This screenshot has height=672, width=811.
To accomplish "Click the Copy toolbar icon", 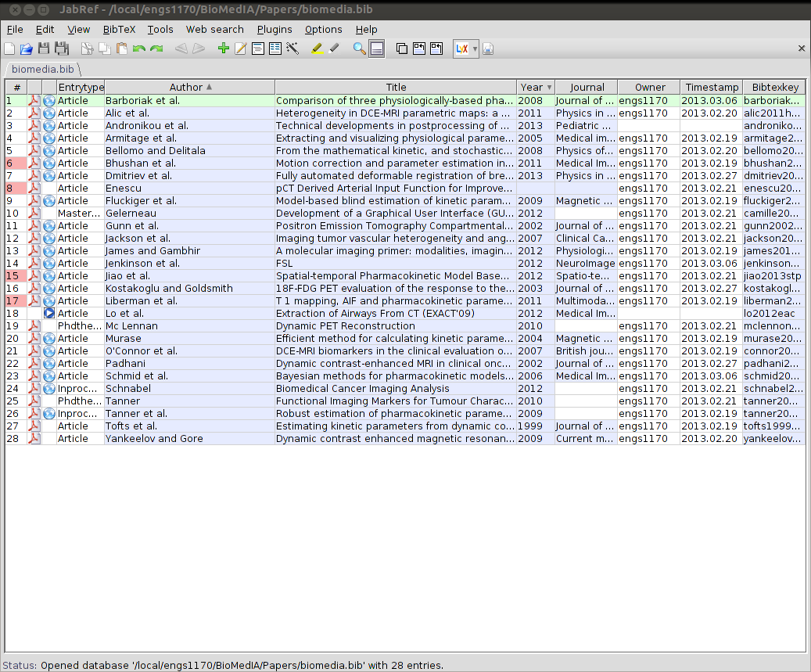I will [x=105, y=49].
